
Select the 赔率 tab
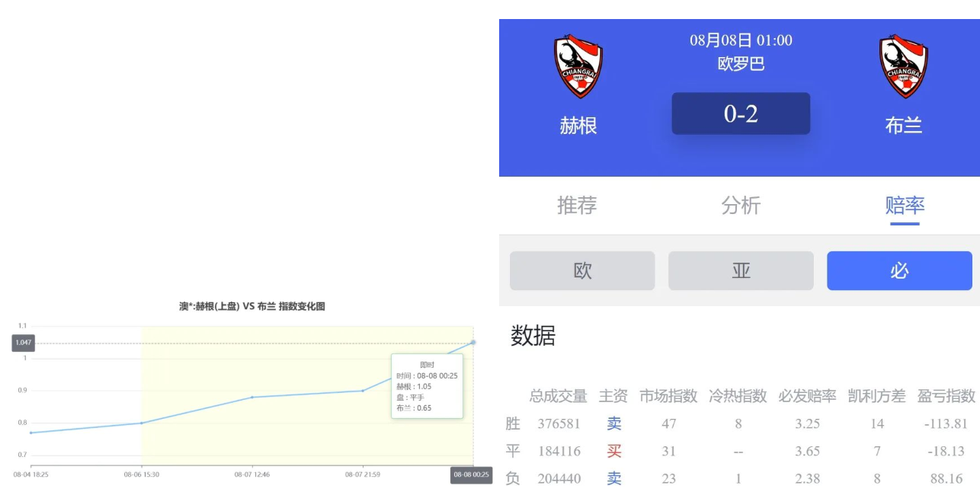pos(905,206)
